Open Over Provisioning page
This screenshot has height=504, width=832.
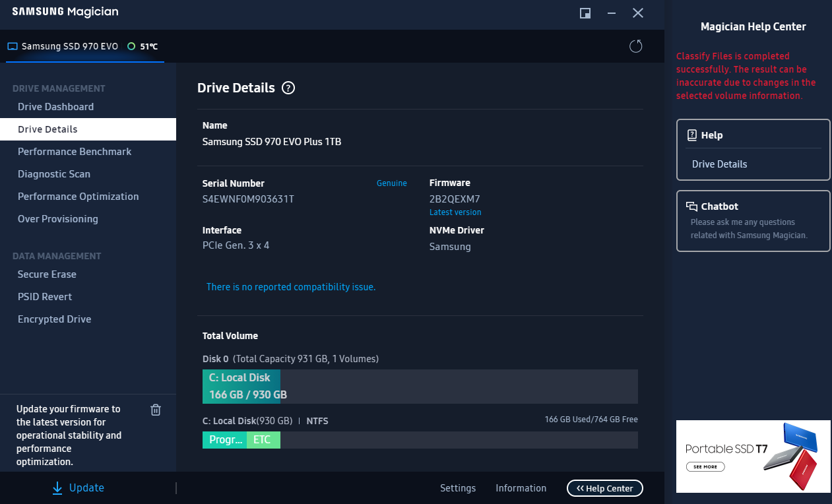tap(58, 219)
